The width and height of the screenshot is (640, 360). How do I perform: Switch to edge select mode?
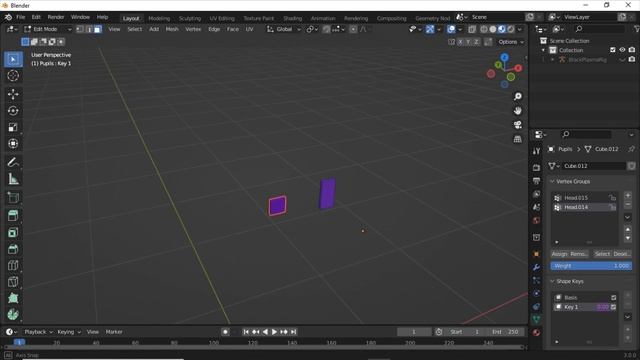[89, 29]
